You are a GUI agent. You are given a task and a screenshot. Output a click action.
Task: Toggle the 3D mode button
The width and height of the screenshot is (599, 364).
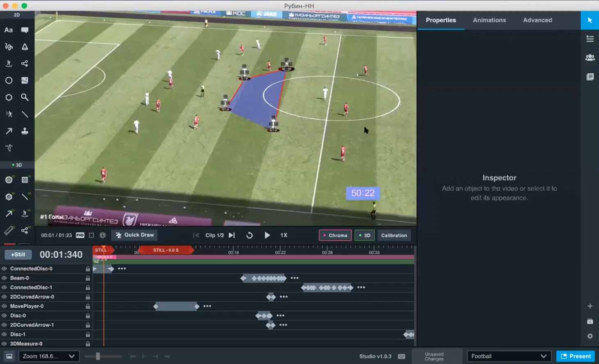[364, 235]
